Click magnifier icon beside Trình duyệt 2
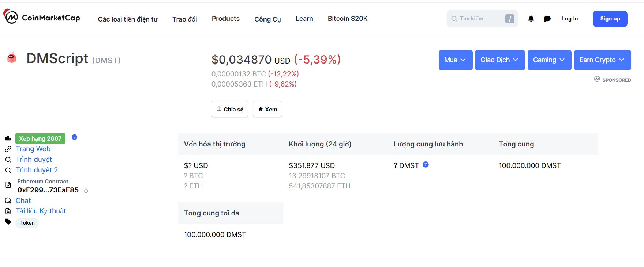Viewport: 644px width, 267px height. 8,170
